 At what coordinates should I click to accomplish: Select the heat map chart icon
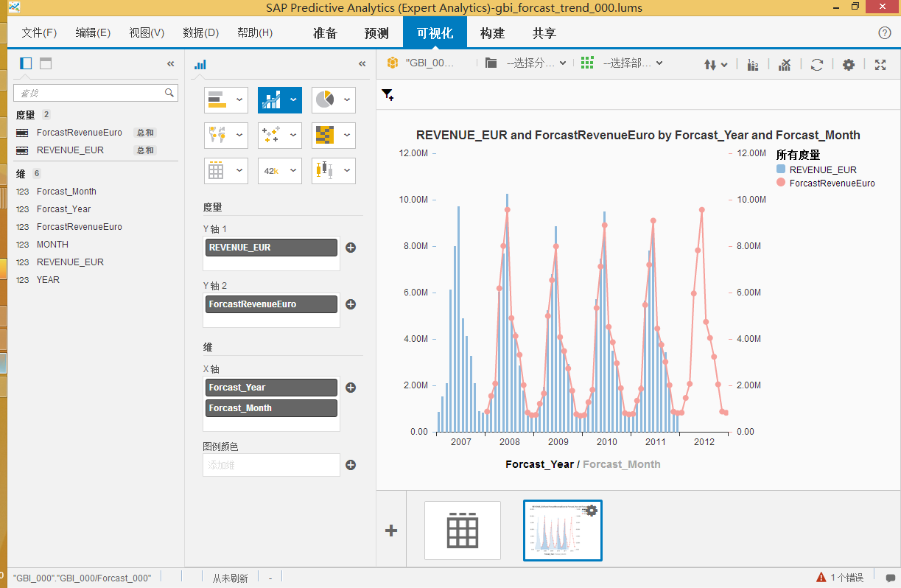coord(325,135)
